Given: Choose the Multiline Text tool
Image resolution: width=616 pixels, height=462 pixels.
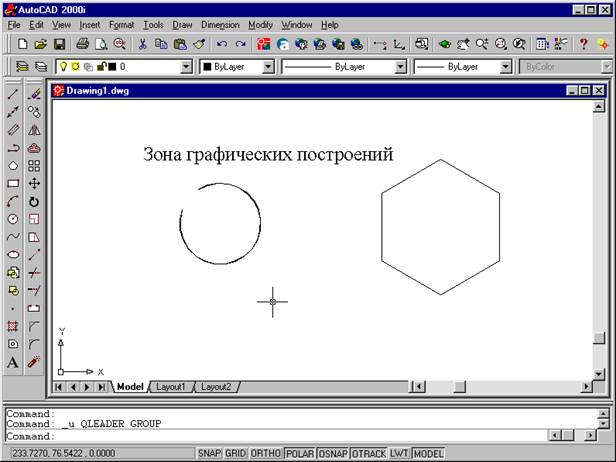Looking at the screenshot, I should point(13,363).
